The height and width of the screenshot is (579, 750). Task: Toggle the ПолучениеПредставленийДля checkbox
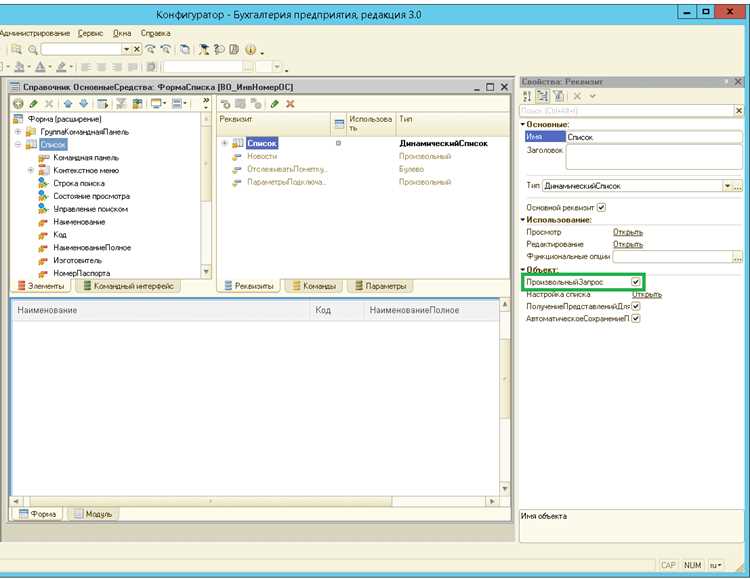[x=636, y=306]
